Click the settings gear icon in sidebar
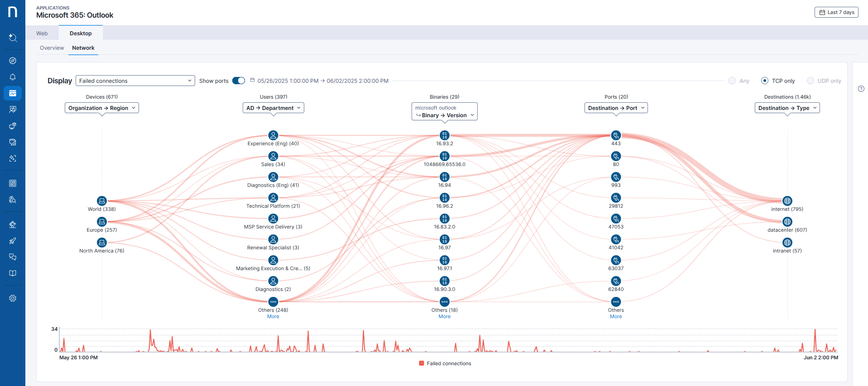 coord(13,298)
